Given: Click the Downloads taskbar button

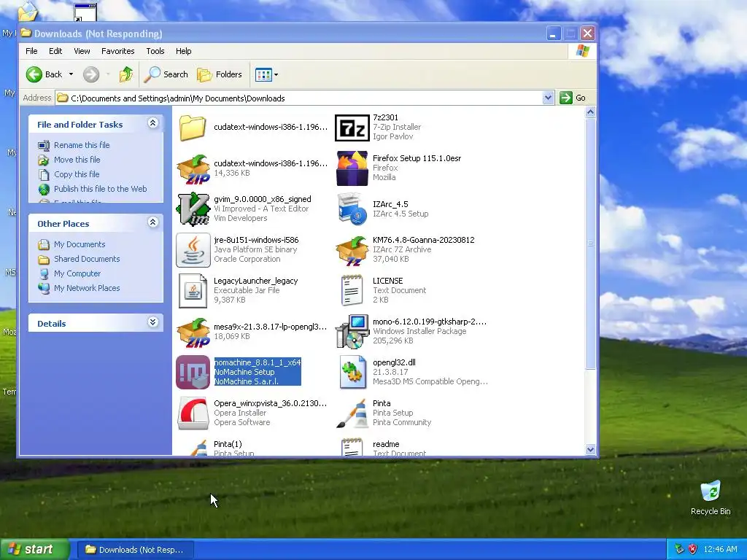Looking at the screenshot, I should tap(135, 550).
